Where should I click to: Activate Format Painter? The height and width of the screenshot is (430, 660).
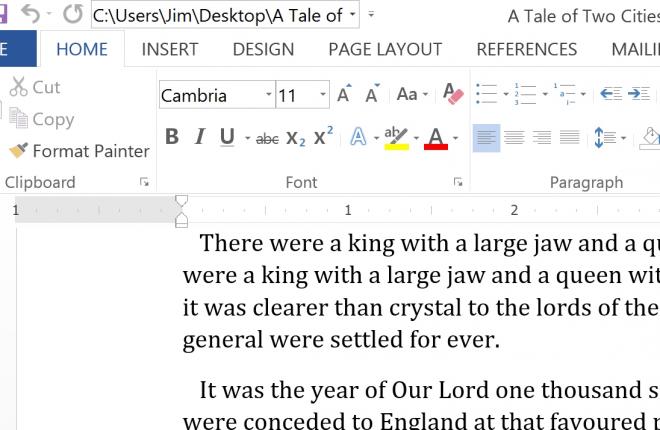coord(79,151)
